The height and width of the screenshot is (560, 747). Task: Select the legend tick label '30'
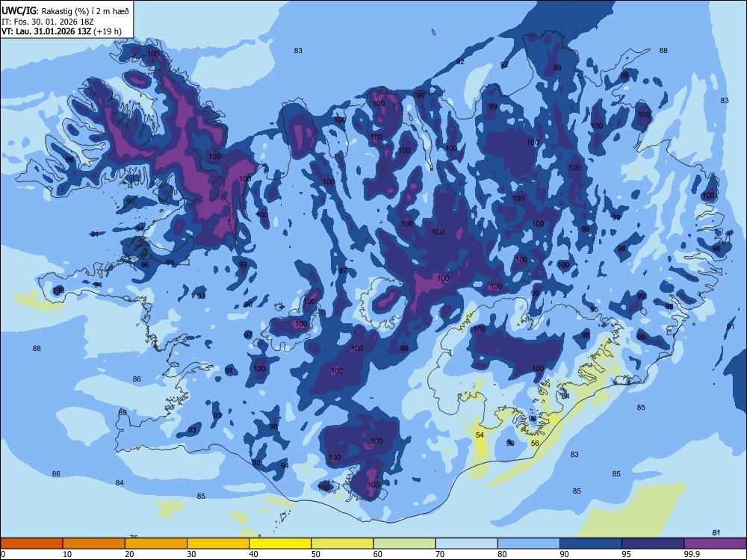click(191, 554)
